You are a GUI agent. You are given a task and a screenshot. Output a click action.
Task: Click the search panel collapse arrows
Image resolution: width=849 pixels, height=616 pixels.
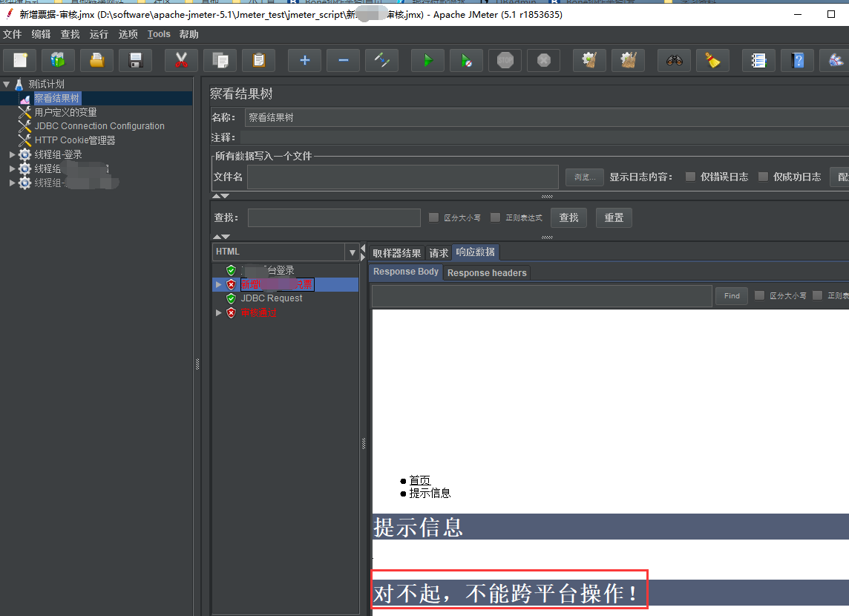click(x=221, y=237)
